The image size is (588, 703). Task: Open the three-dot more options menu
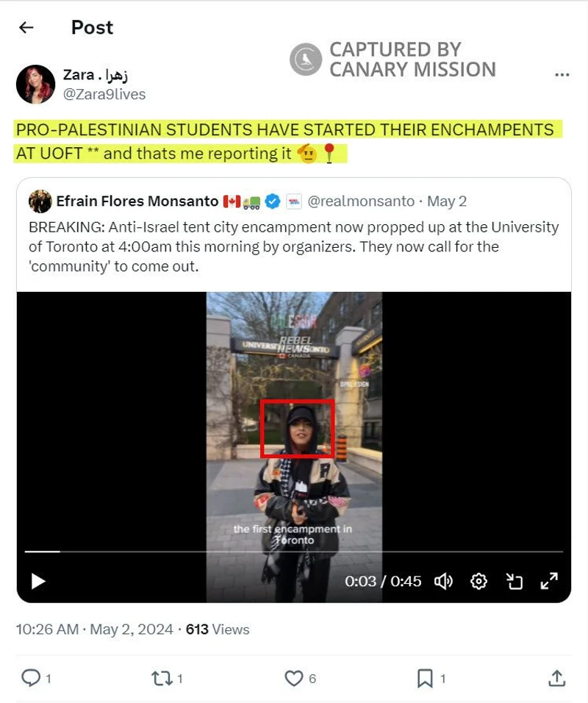562,75
